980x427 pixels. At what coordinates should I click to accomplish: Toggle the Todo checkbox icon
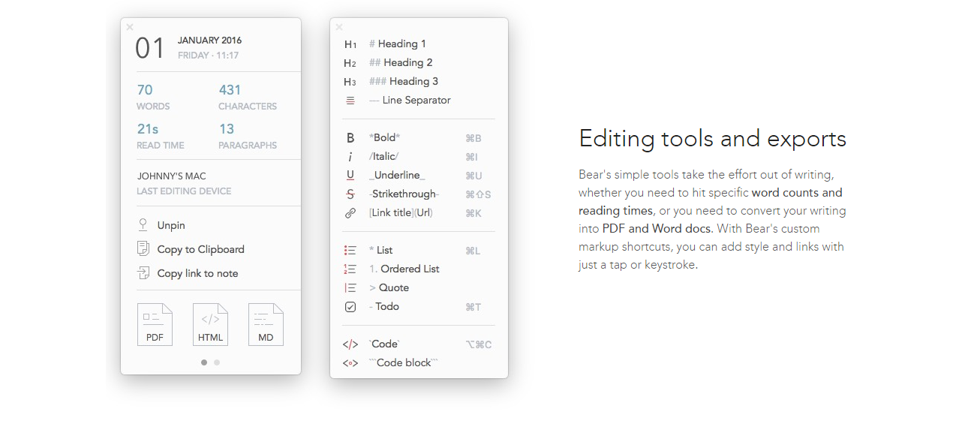coord(350,307)
